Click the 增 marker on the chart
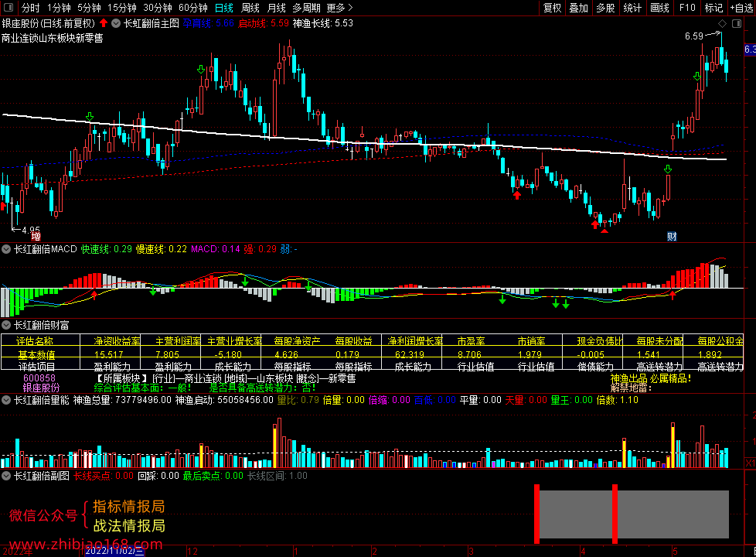756x557 pixels. click(x=36, y=237)
